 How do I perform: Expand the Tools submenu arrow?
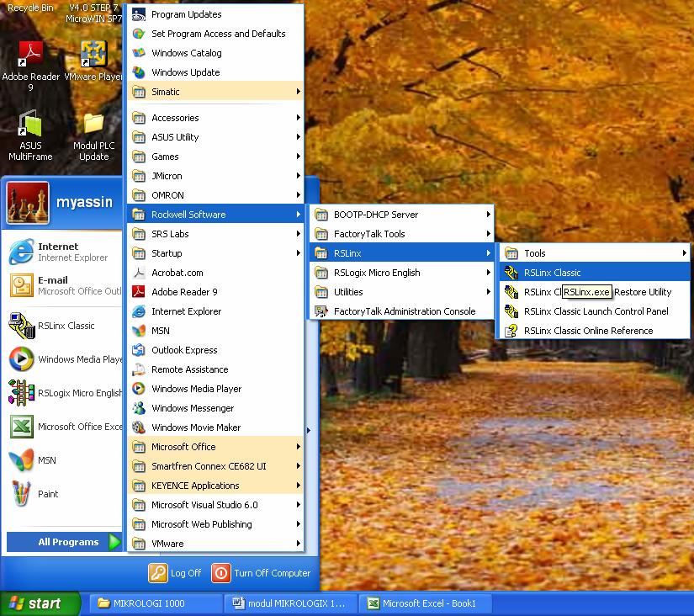[684, 253]
